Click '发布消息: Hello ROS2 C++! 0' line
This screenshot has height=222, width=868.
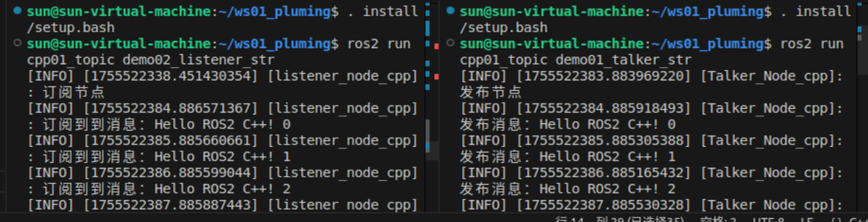point(568,124)
